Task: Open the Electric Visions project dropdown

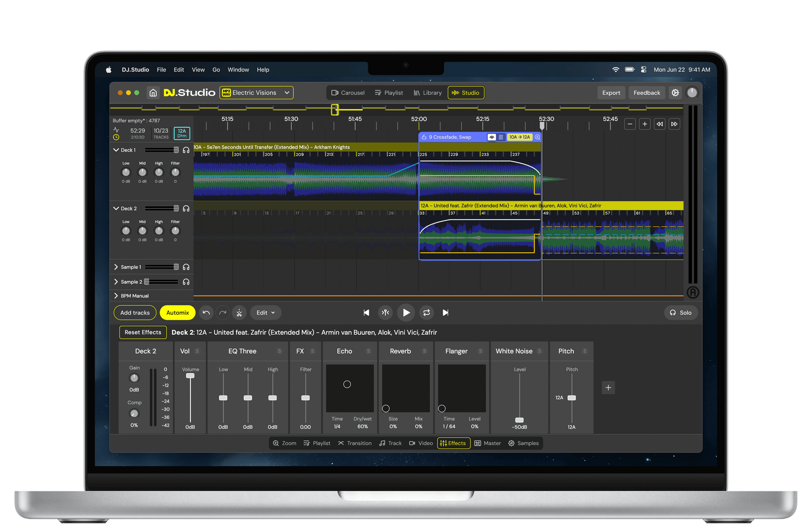Action: pyautogui.click(x=257, y=93)
